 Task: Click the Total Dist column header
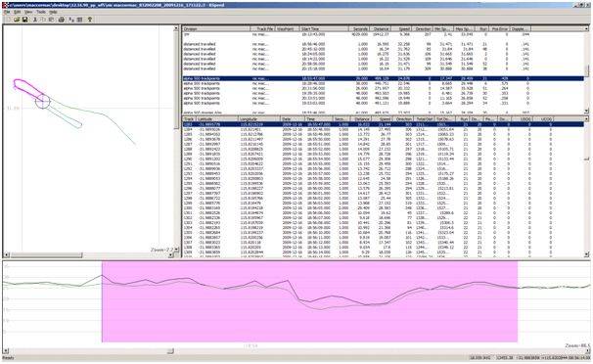pos(425,119)
